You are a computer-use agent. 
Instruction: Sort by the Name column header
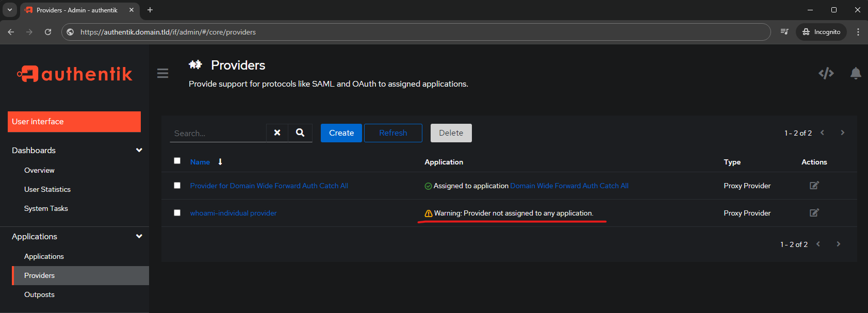coord(200,162)
